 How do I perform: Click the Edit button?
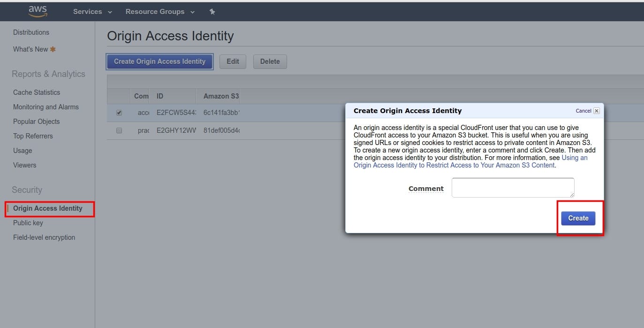click(233, 61)
